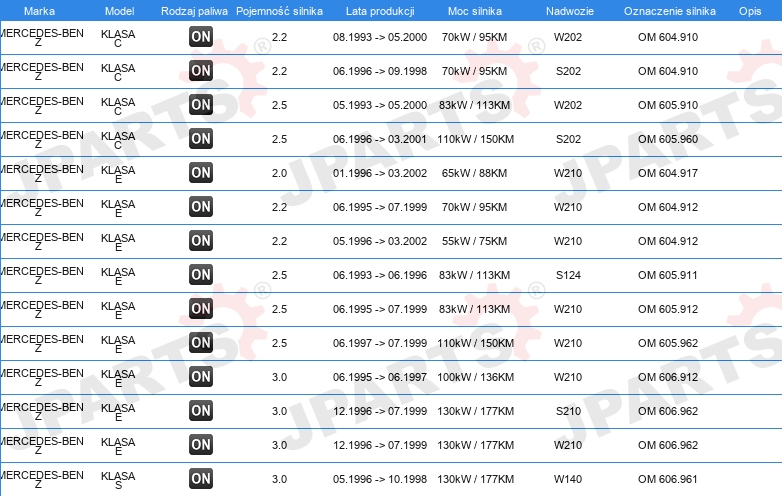This screenshot has height=496, width=782.
Task: Click engine code OM 605.910
Action: (668, 105)
